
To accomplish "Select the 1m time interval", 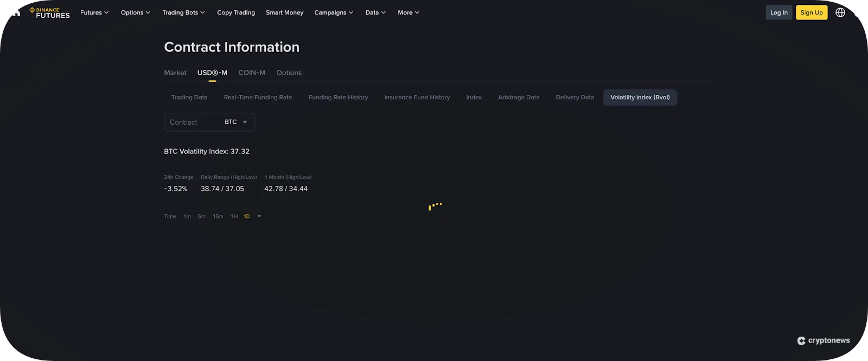I will (x=187, y=216).
